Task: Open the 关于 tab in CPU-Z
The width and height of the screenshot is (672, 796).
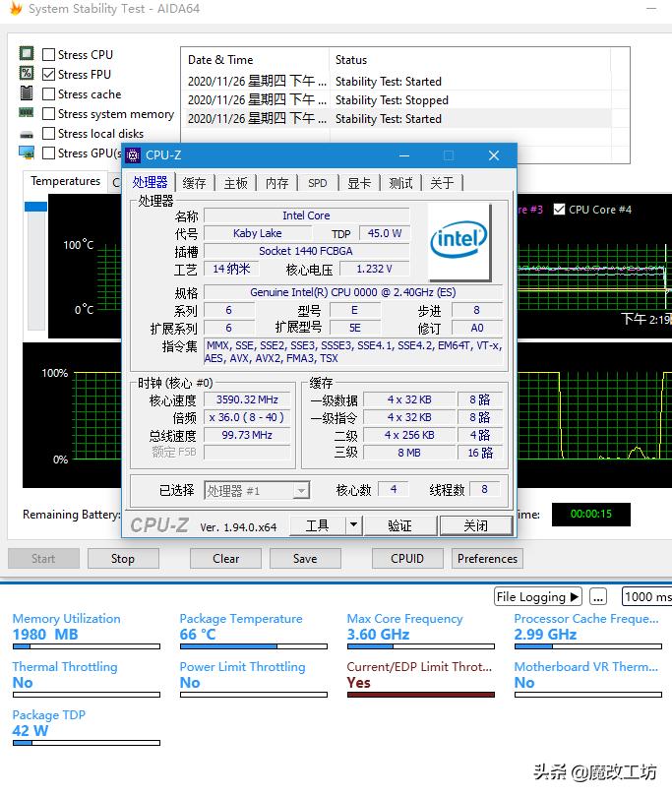Action: click(442, 183)
